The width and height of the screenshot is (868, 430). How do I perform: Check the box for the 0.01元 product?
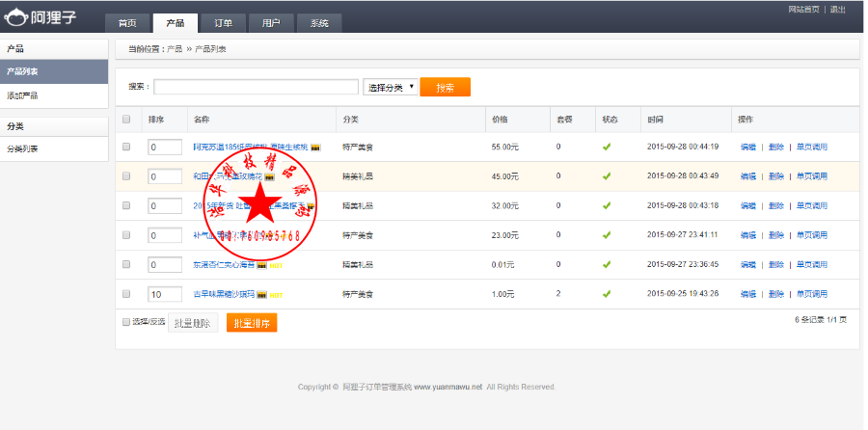126,264
